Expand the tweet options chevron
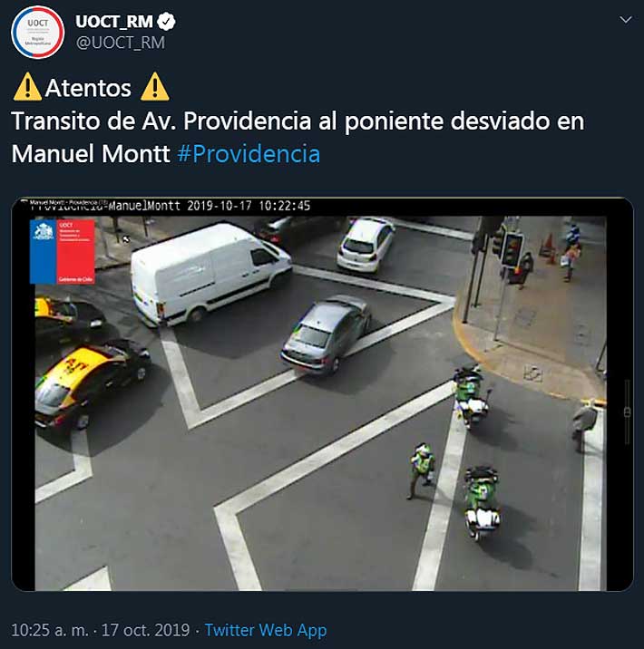644x649 pixels. [625, 19]
